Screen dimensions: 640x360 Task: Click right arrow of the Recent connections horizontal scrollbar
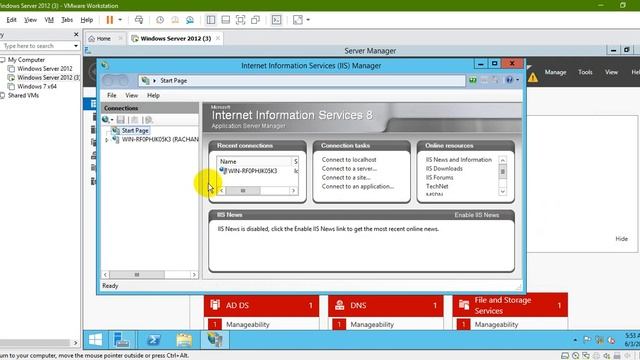click(293, 191)
